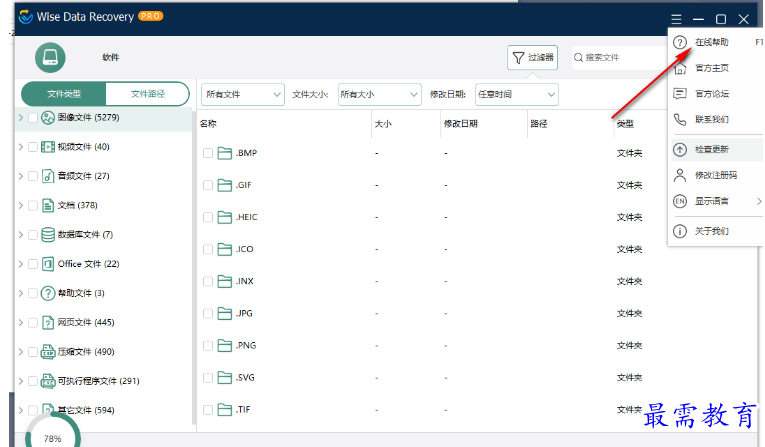Tick the .BMP folder checkbox
The height and width of the screenshot is (447, 765).
click(x=208, y=153)
